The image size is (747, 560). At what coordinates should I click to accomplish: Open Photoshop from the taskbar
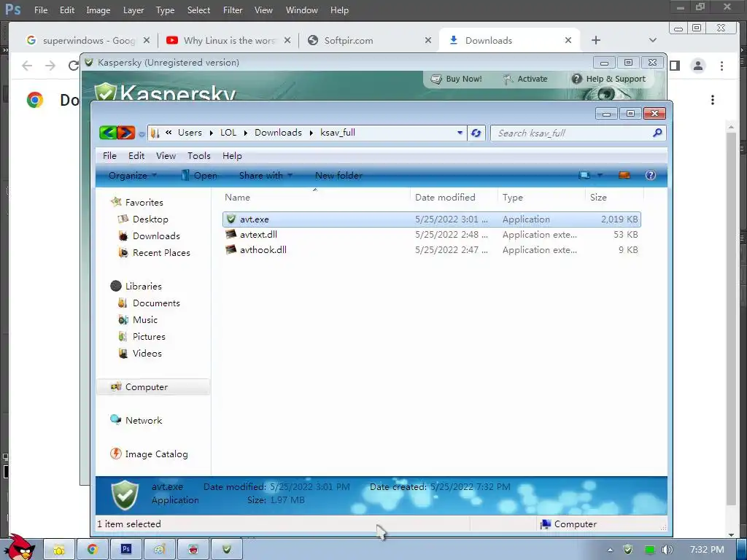[x=126, y=549]
